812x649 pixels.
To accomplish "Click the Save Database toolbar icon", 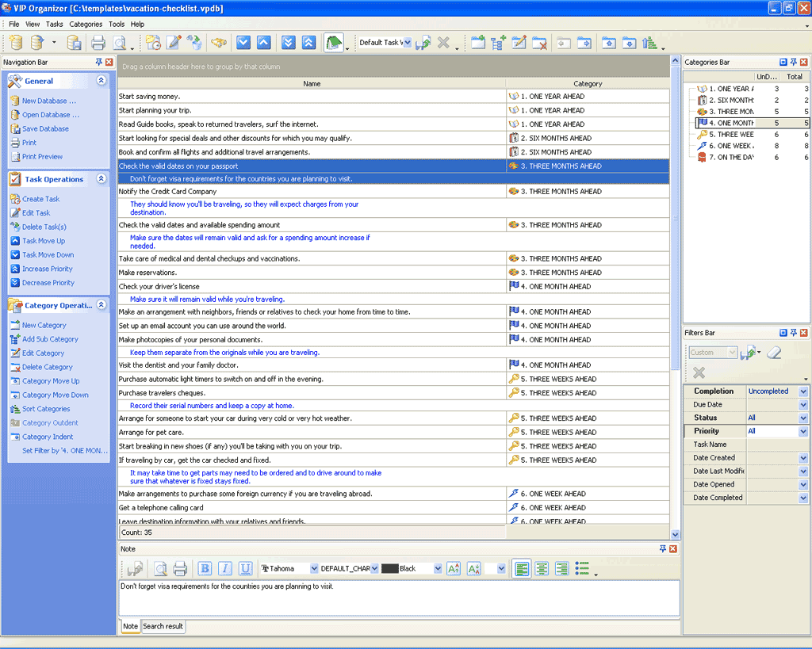I will (75, 43).
